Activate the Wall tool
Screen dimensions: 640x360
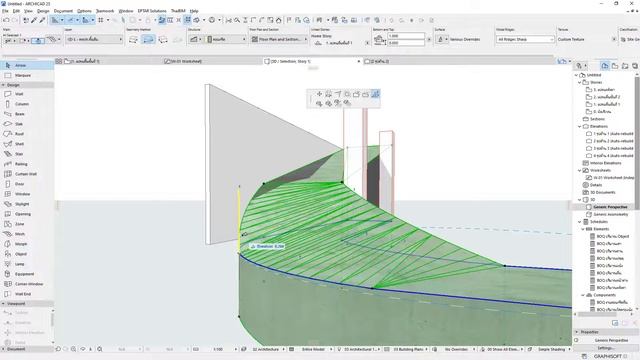click(x=27, y=94)
